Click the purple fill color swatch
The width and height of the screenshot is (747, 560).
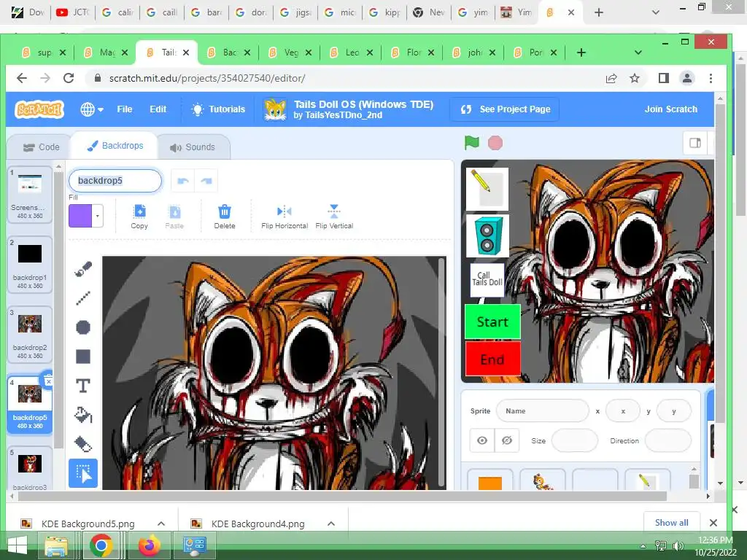(80, 216)
